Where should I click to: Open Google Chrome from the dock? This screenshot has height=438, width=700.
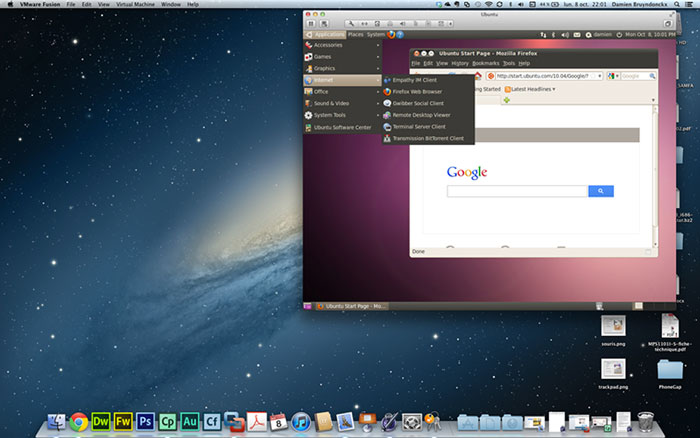tap(78, 421)
